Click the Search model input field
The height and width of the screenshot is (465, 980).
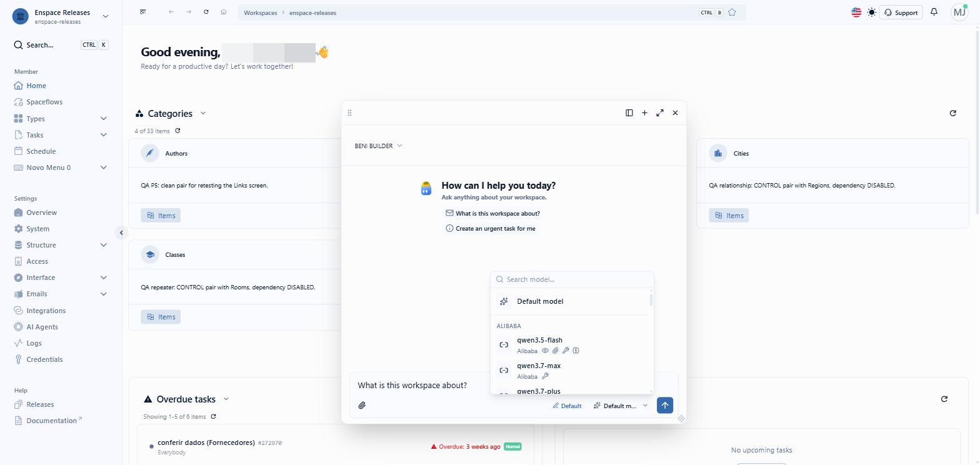point(572,279)
